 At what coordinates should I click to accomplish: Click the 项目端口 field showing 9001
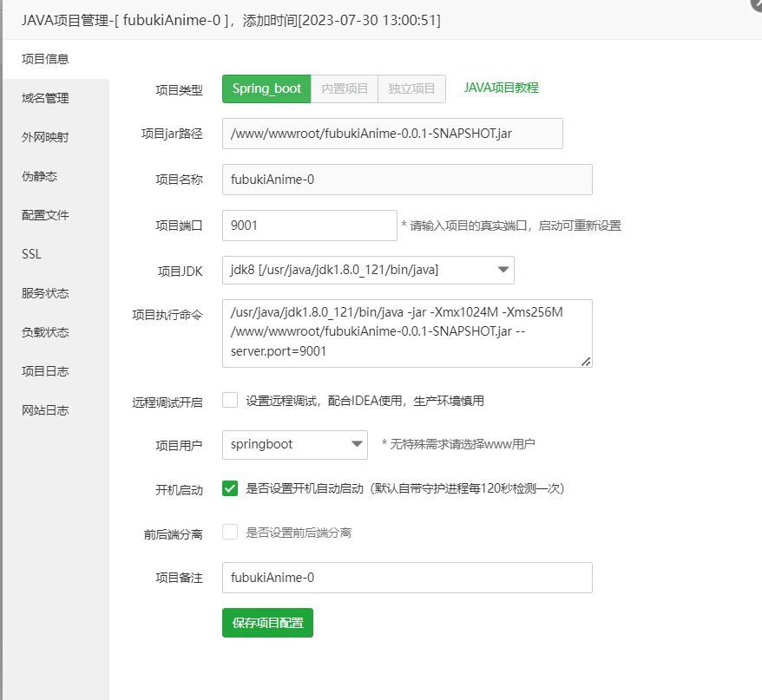point(310,226)
